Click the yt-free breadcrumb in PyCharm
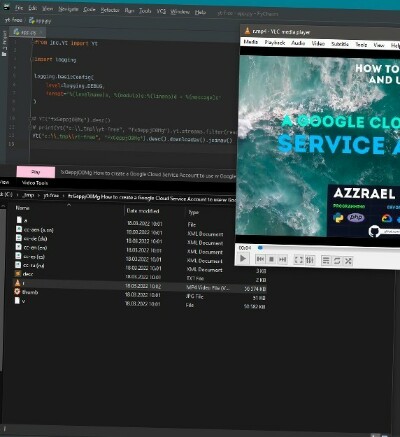Image resolution: width=400 pixels, height=437 pixels. point(14,20)
